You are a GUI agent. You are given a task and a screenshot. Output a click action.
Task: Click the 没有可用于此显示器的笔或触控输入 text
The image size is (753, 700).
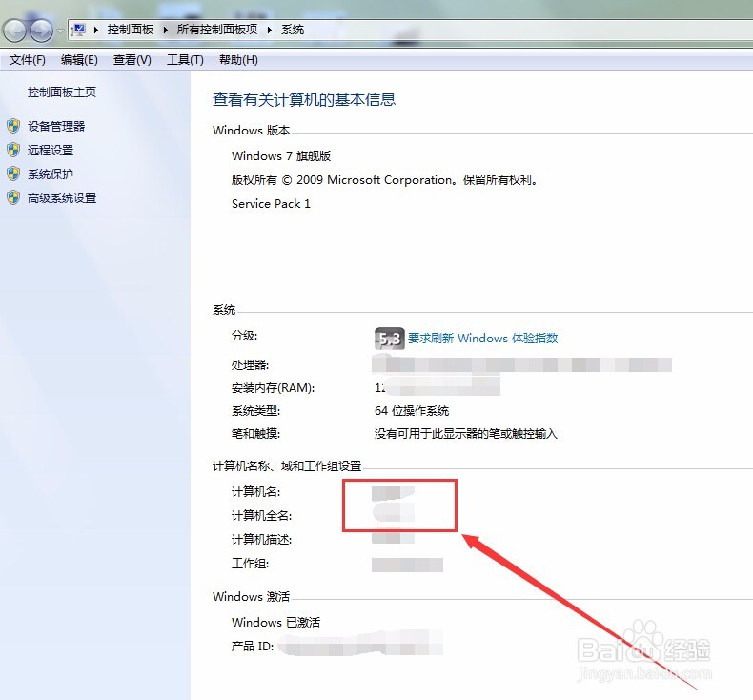coord(466,434)
